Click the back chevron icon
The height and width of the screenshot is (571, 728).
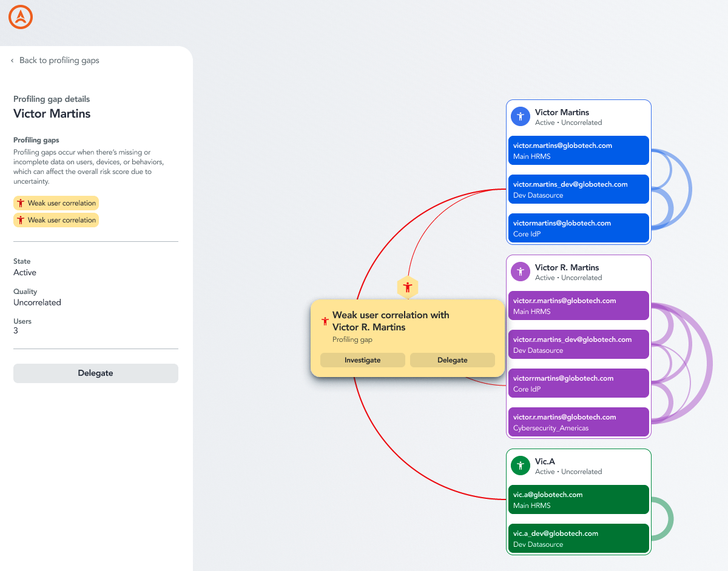pyautogui.click(x=12, y=61)
